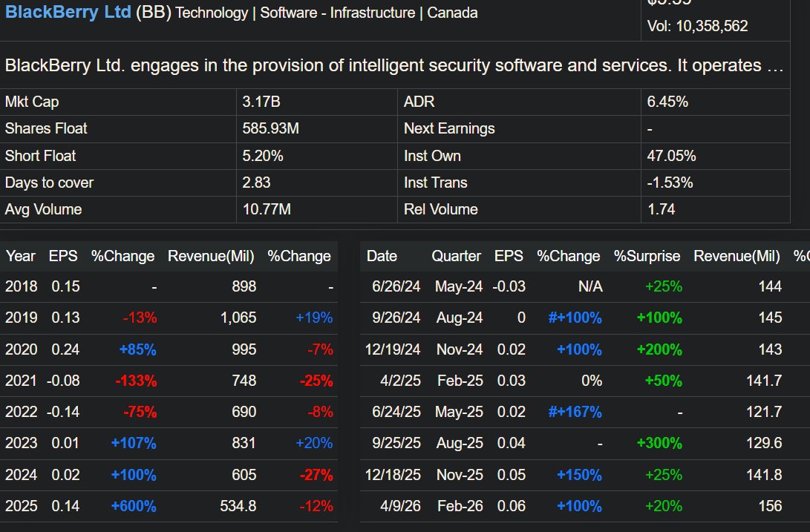Click the 121.7 revenue for May-25

[764, 412]
